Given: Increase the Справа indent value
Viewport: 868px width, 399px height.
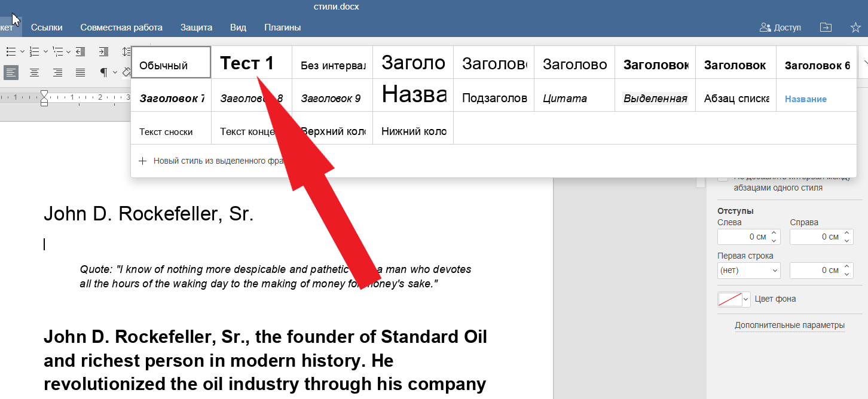Looking at the screenshot, I should (846, 233).
